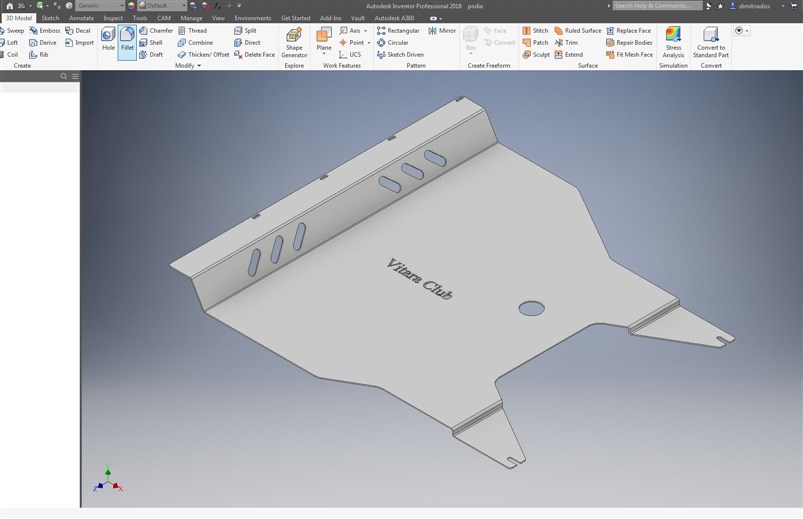Screen dimensions: 803x519
Task: Open the Generic material dropdown
Action: [100, 6]
